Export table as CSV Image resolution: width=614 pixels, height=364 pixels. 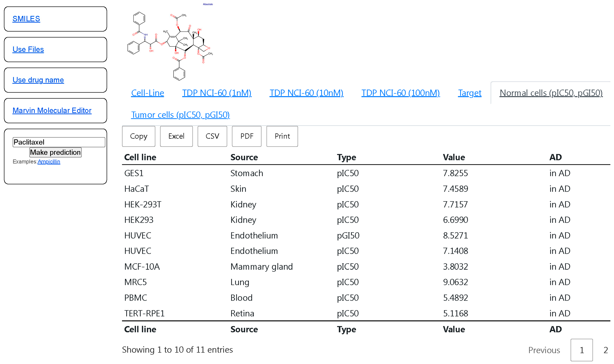(x=212, y=136)
